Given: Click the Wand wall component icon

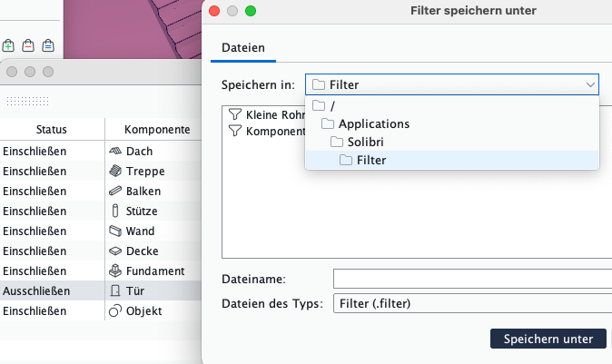Looking at the screenshot, I should click(115, 231).
